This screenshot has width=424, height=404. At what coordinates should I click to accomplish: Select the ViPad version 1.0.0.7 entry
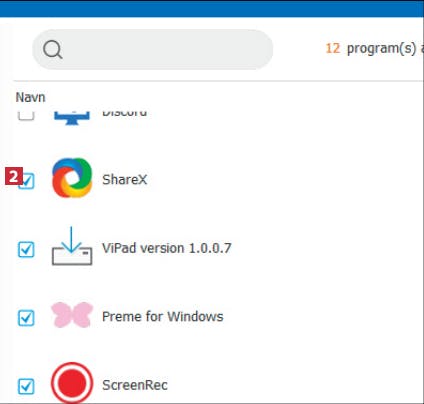click(x=166, y=248)
